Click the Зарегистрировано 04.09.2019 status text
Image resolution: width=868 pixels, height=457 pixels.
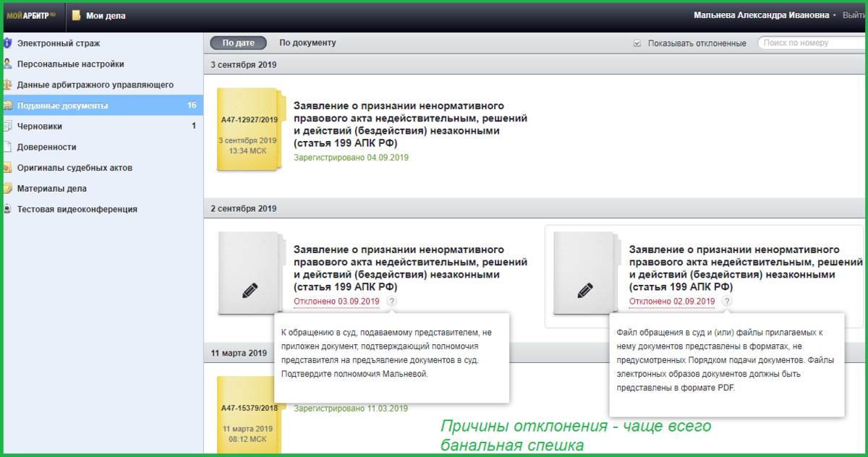point(352,157)
